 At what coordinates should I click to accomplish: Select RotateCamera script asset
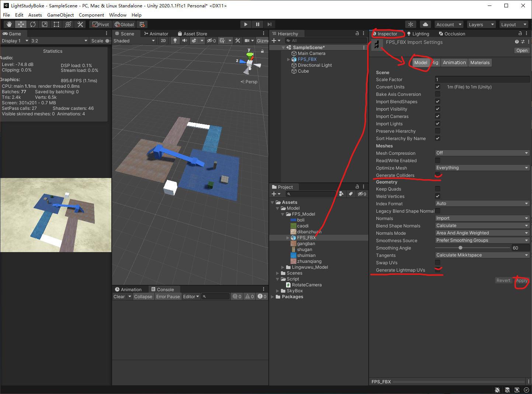pos(307,285)
